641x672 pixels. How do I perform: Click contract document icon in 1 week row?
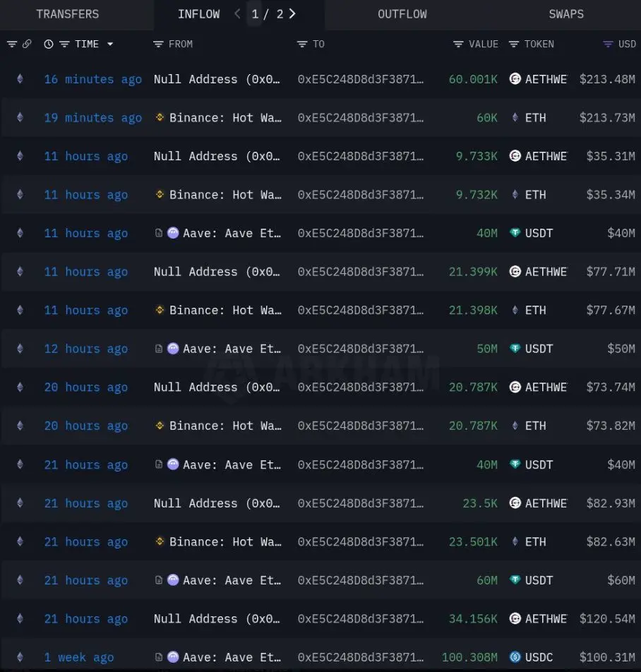pos(159,657)
